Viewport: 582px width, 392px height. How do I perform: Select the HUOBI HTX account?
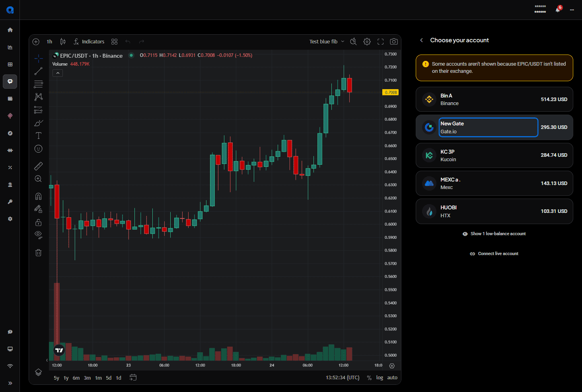pos(494,211)
